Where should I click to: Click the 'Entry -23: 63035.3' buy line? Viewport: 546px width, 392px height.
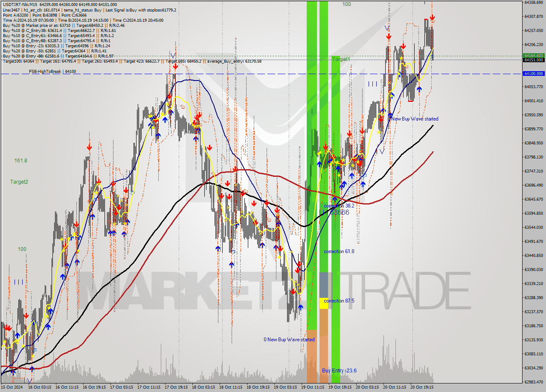[56, 46]
